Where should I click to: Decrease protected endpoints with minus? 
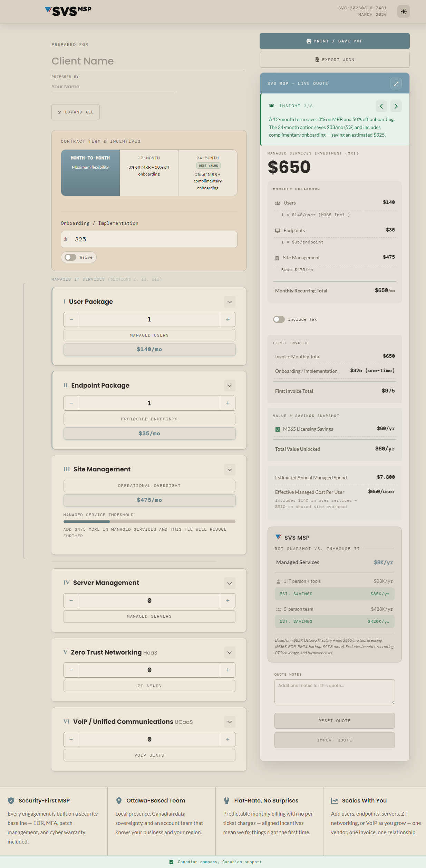(x=71, y=403)
